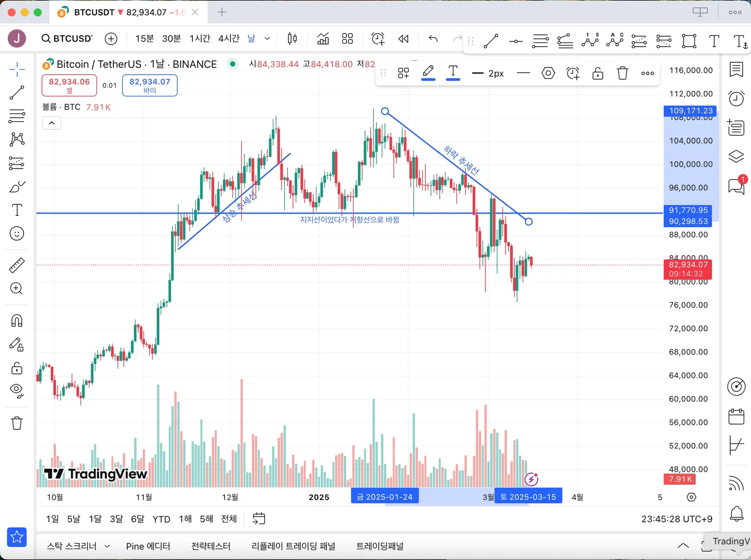This screenshot has height=560, width=751.
Task: Open the line style dropdown in floating toolbar
Action: tap(524, 73)
